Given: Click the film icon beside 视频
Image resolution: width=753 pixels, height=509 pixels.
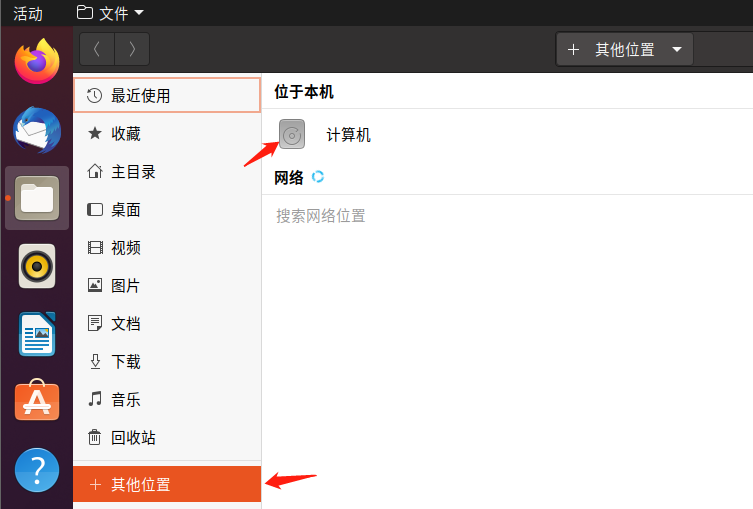Looking at the screenshot, I should (95, 247).
